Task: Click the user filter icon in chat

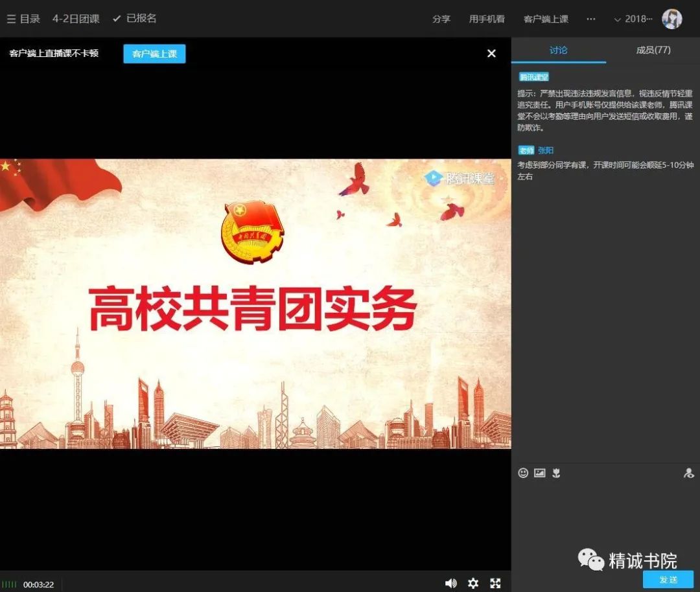Action: click(x=688, y=473)
